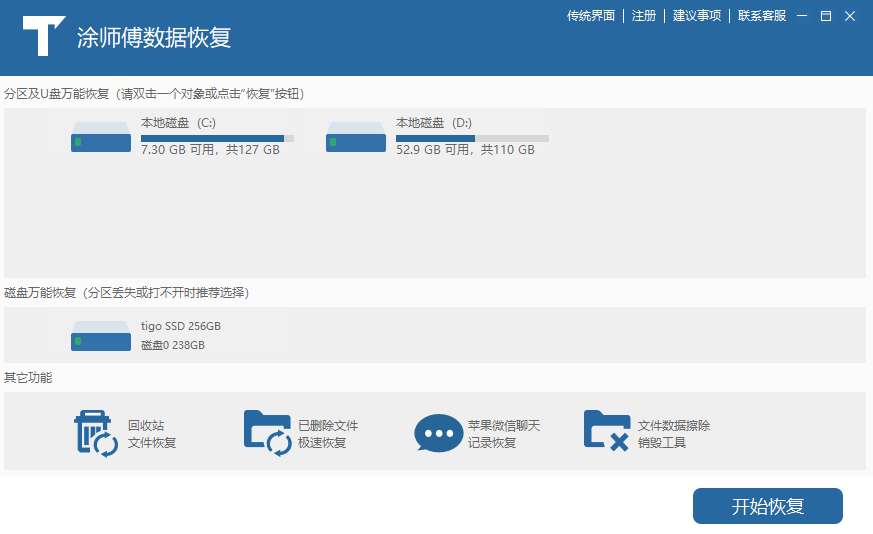Image resolution: width=873 pixels, height=534 pixels.
Task: Open the 注册 registration link
Action: 644,16
